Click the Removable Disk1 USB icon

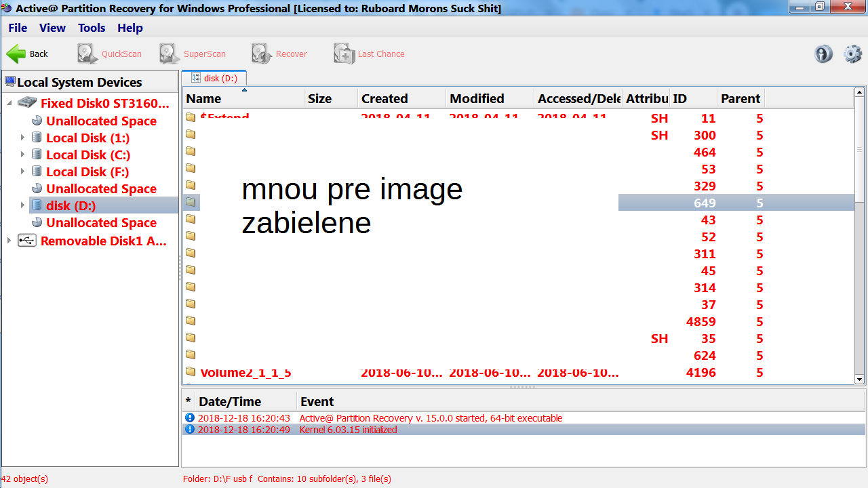[x=27, y=241]
